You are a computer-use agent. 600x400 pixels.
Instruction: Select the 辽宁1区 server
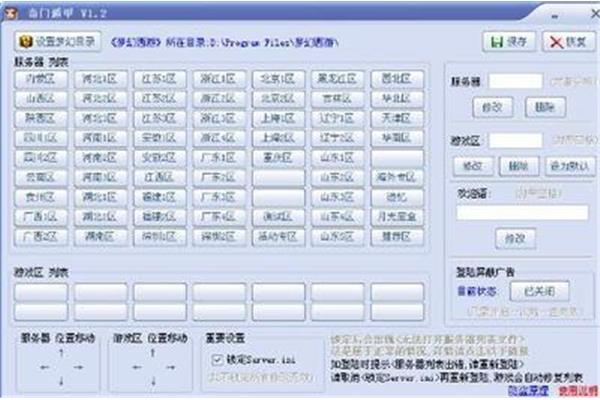338,118
